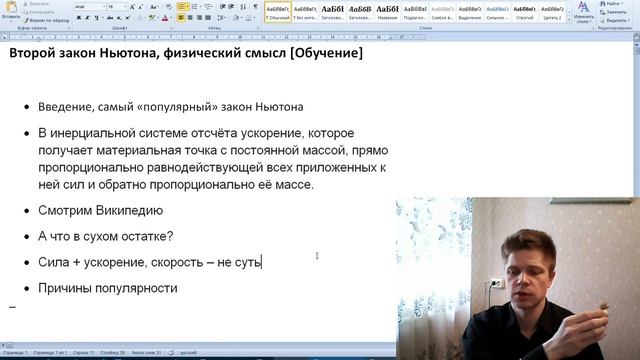Click the paragraph shading (paint bucket) icon
This screenshot has height=360, width=640.
point(236,18)
